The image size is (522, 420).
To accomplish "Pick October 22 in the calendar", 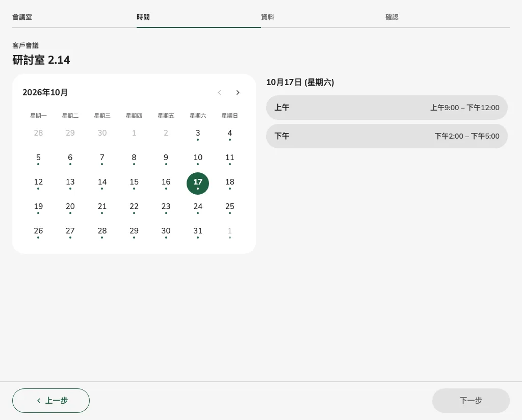I will tap(134, 207).
